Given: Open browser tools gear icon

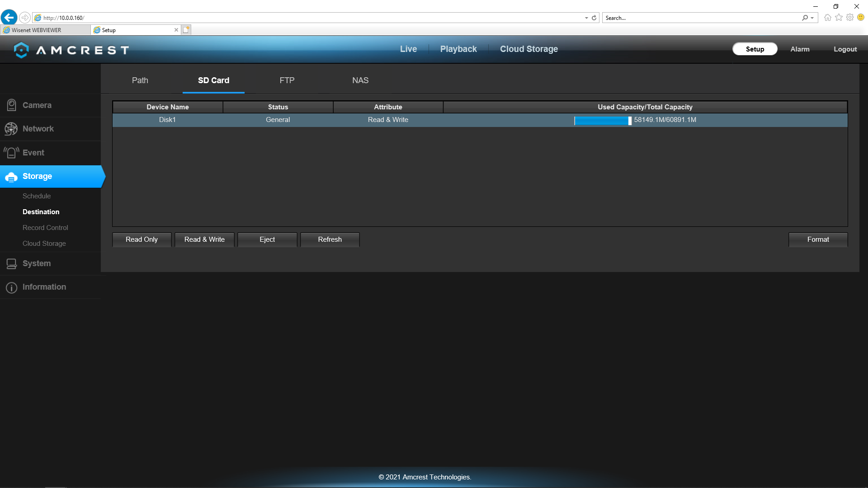Looking at the screenshot, I should pos(850,18).
